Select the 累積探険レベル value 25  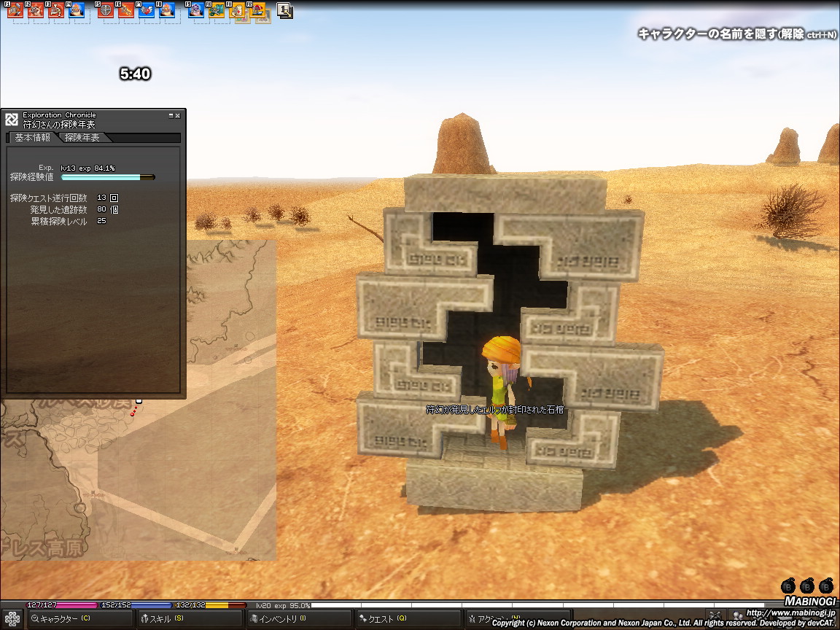click(102, 221)
